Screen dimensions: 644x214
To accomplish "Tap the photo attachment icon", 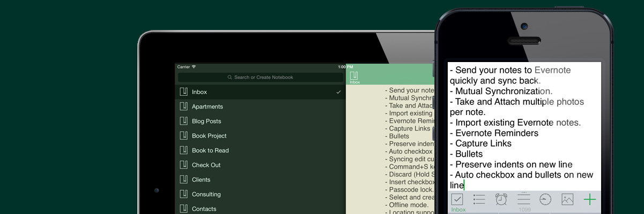I will 567,200.
